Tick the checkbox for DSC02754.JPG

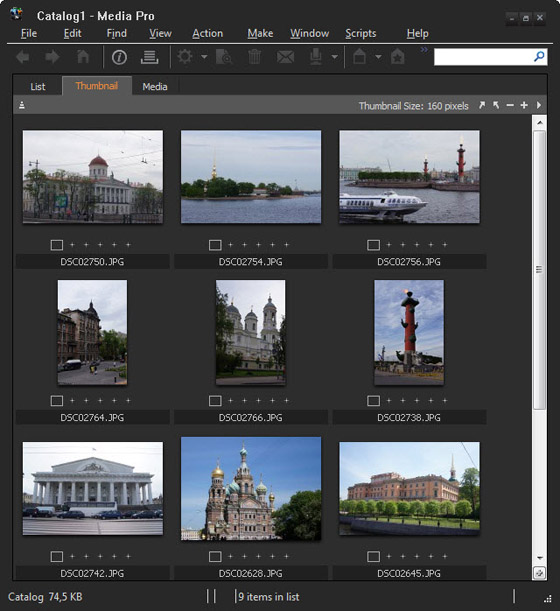[215, 245]
